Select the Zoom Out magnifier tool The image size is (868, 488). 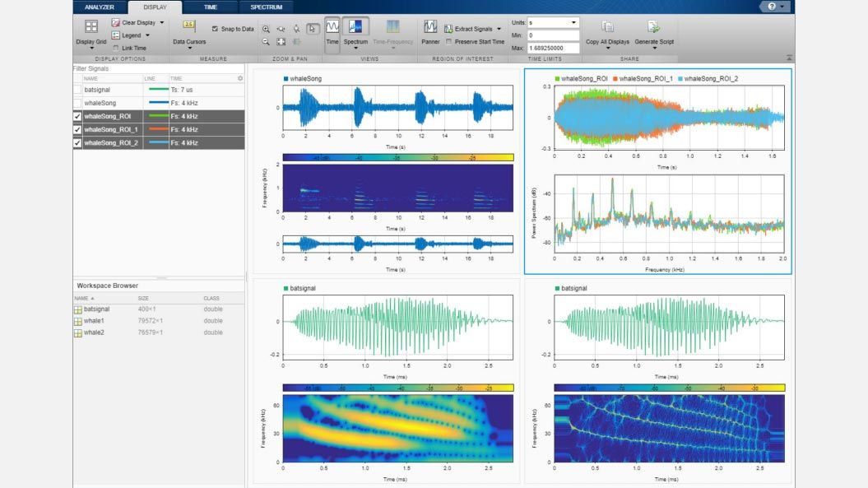point(266,41)
